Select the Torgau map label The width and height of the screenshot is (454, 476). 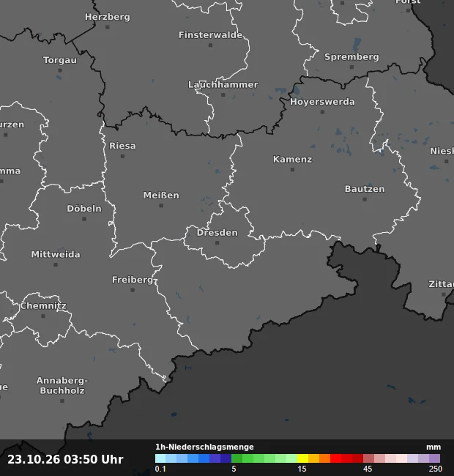(60, 60)
